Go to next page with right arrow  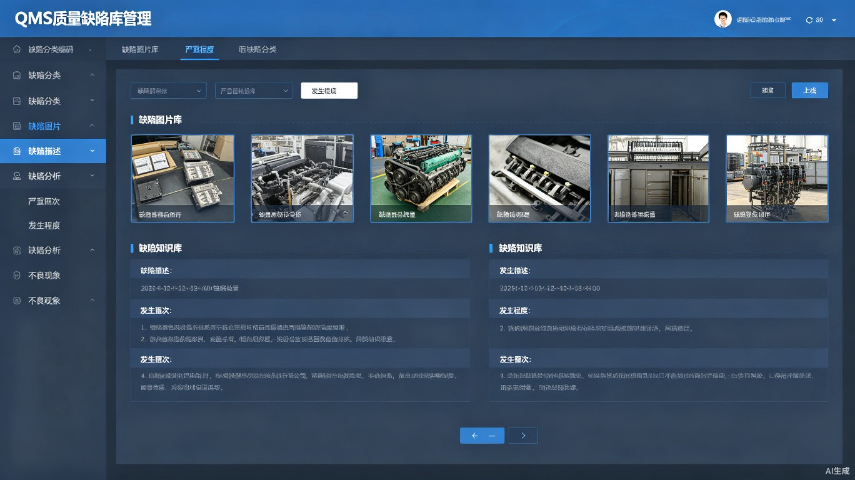523,435
